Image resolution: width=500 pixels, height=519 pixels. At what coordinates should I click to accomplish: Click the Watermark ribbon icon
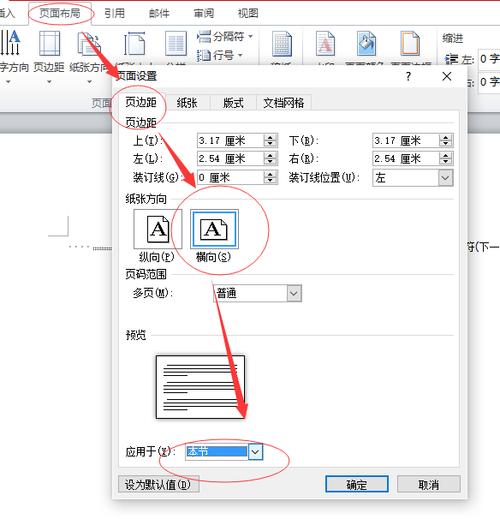[325, 43]
